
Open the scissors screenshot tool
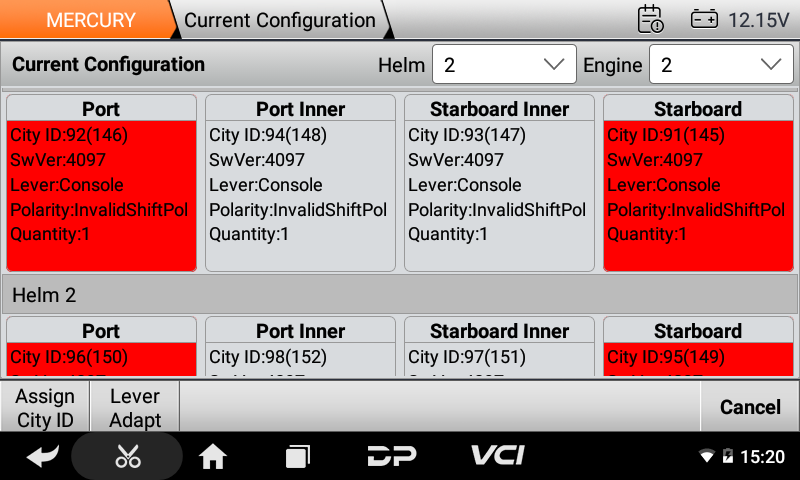128,457
